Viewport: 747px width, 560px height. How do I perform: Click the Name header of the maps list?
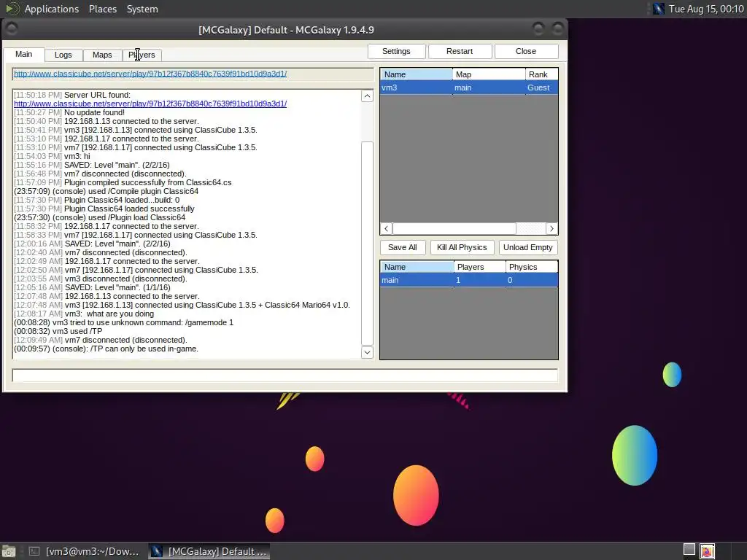pyautogui.click(x=417, y=267)
